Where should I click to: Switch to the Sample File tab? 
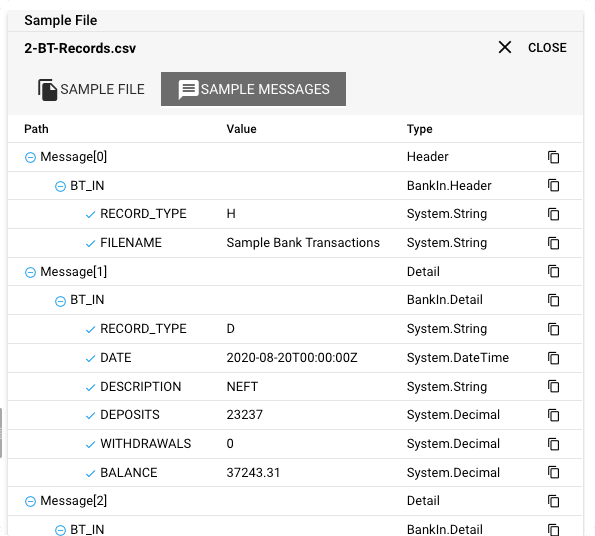point(91,90)
